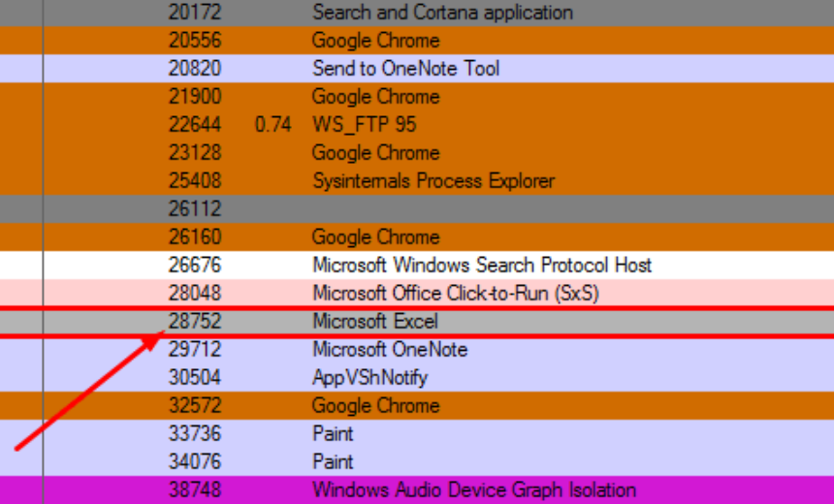Select PID 26160 cell

coord(195,237)
